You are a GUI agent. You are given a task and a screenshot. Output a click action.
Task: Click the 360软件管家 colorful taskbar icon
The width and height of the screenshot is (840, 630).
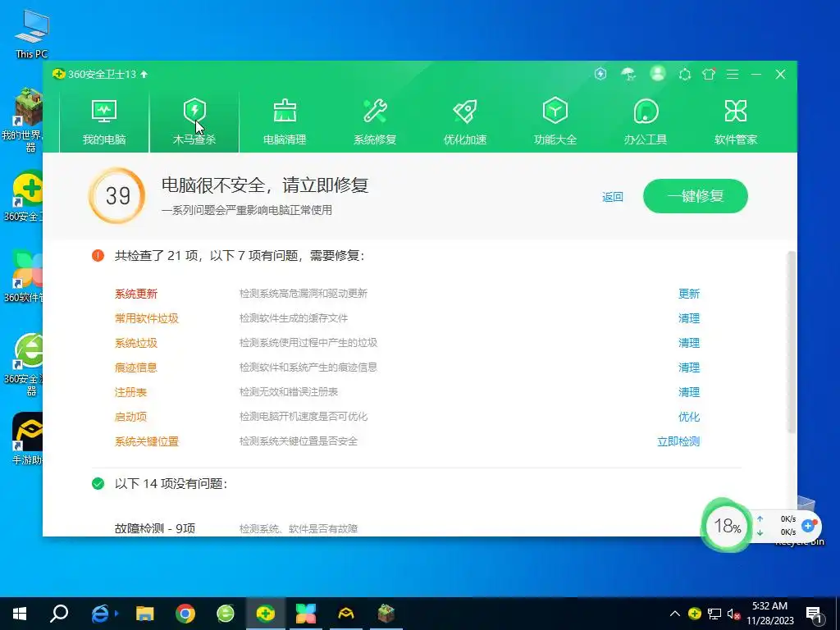pyautogui.click(x=306, y=614)
